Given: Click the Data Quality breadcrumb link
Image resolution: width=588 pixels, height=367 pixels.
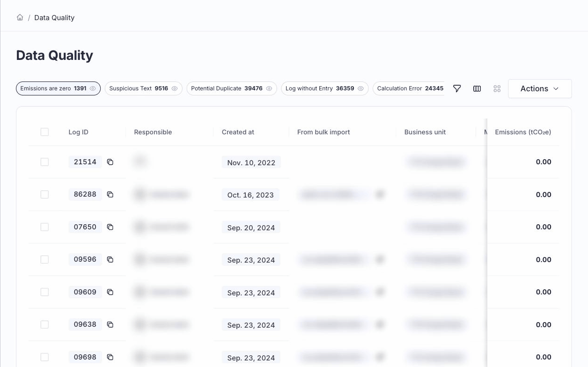Looking at the screenshot, I should pos(54,18).
